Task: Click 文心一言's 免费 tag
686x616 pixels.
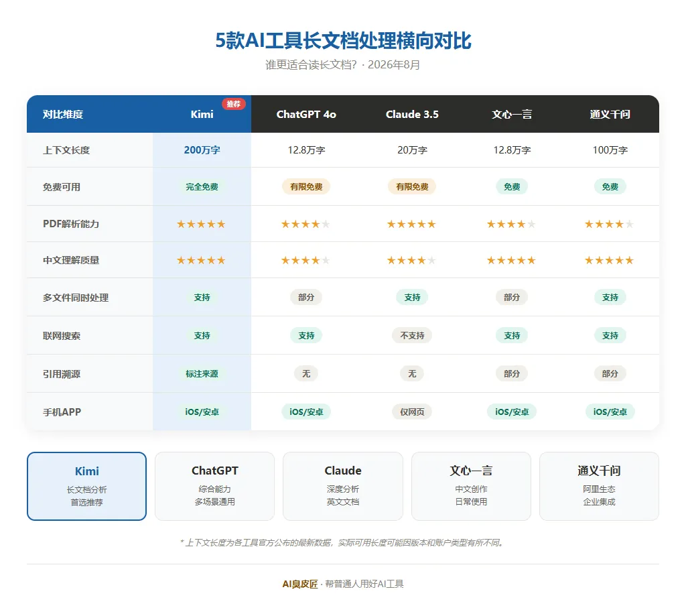Action: pyautogui.click(x=512, y=186)
